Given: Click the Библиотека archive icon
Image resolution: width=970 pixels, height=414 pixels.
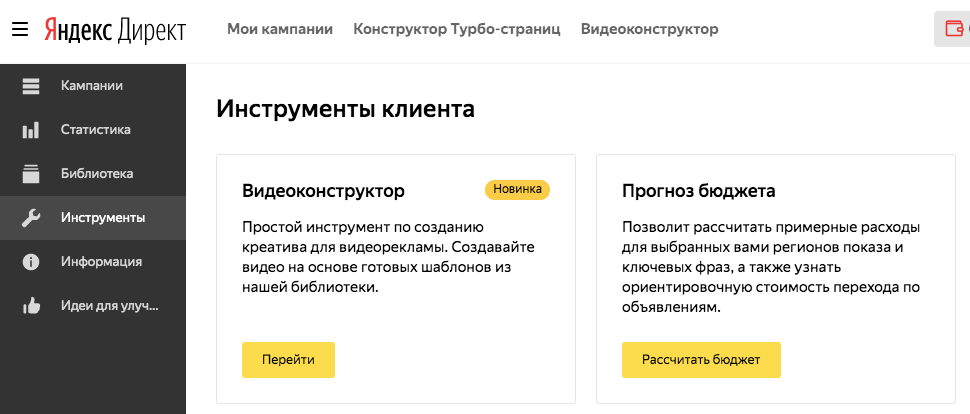Looking at the screenshot, I should coord(31,174).
